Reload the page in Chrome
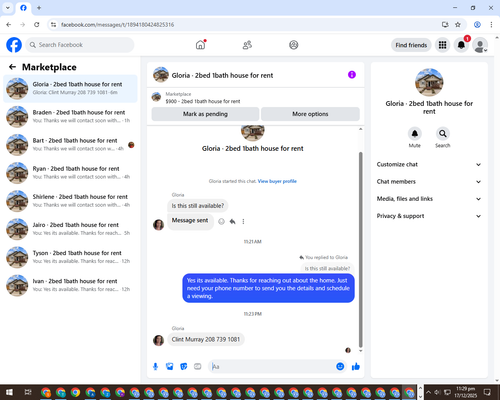This screenshot has width=500, height=400. [x=37, y=25]
